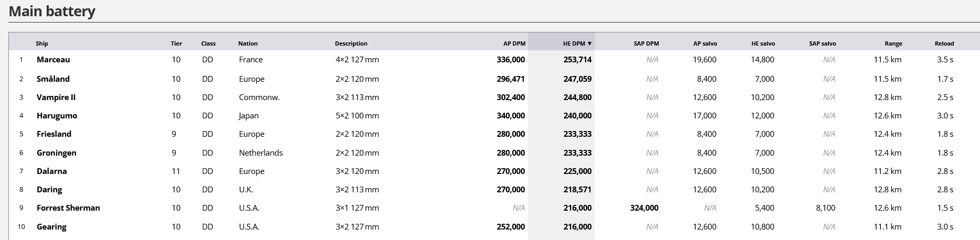Sort by Nation column header
This screenshot has width=980, height=240.
[x=247, y=43]
